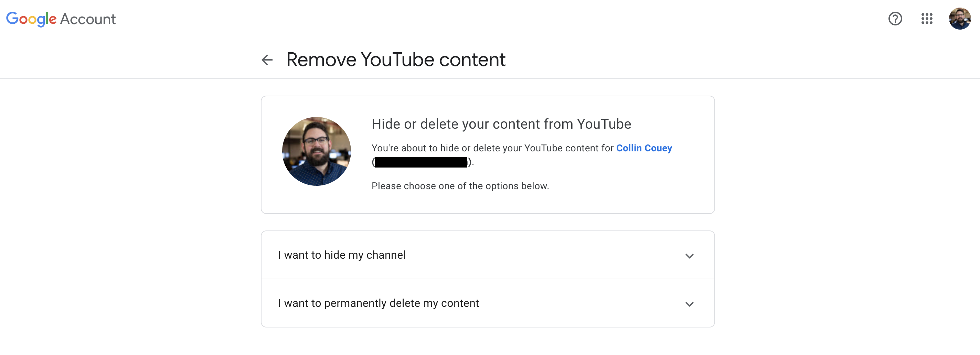Click the 'Remove YouTube content' page title

pos(396,60)
